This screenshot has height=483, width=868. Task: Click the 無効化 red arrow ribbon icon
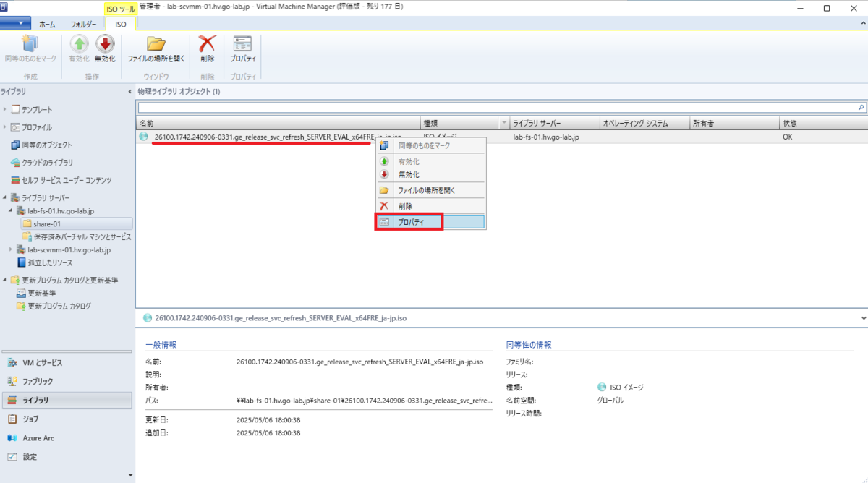[x=105, y=49]
